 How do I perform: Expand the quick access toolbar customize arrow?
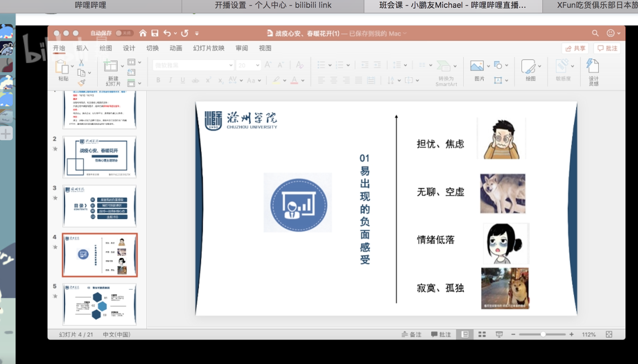[197, 34]
